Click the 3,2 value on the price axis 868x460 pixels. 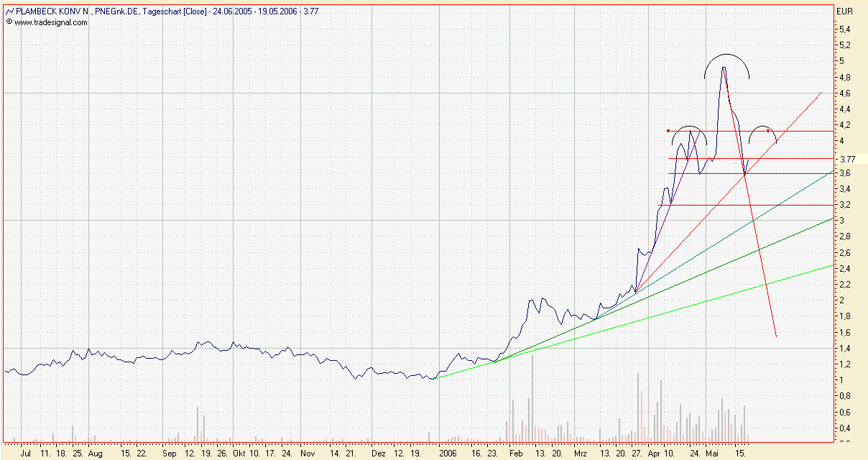pos(845,205)
